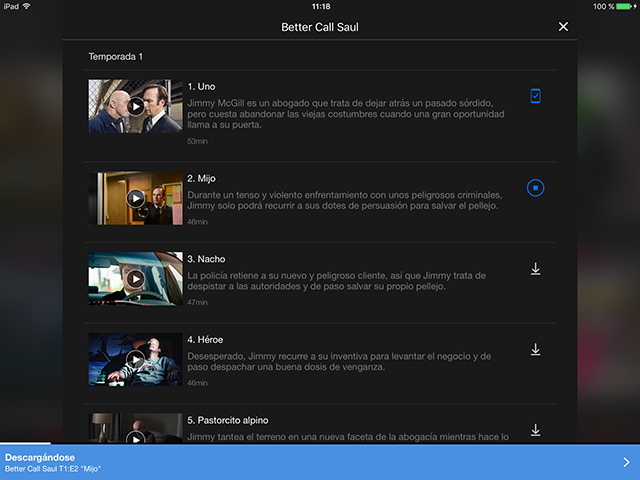The height and width of the screenshot is (480, 640).
Task: Tap the 'Better Call Saul' header title
Action: pos(320,27)
